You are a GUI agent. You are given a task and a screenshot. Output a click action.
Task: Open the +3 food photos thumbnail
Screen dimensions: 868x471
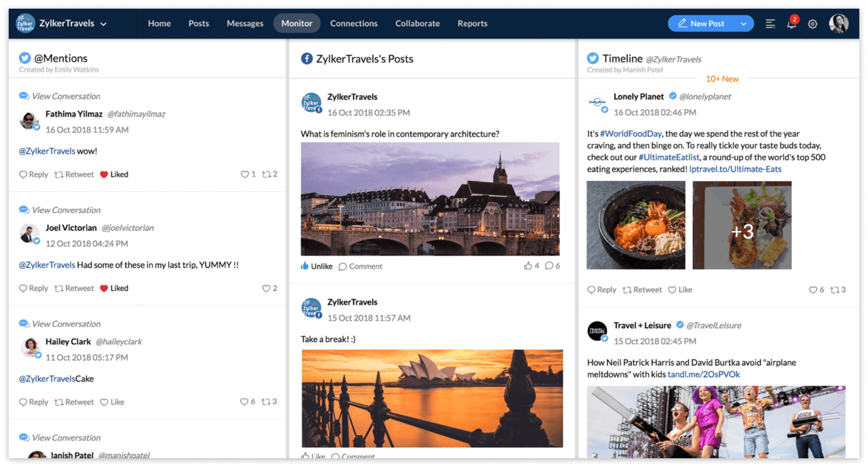point(742,230)
